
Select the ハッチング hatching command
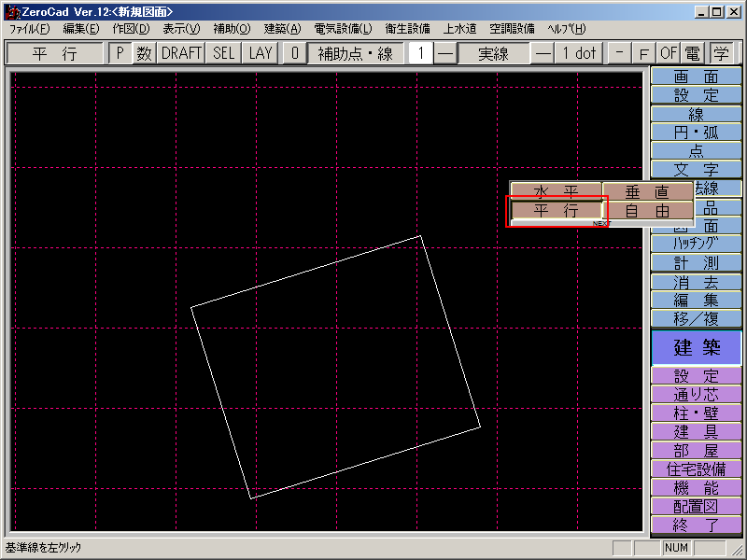click(696, 244)
